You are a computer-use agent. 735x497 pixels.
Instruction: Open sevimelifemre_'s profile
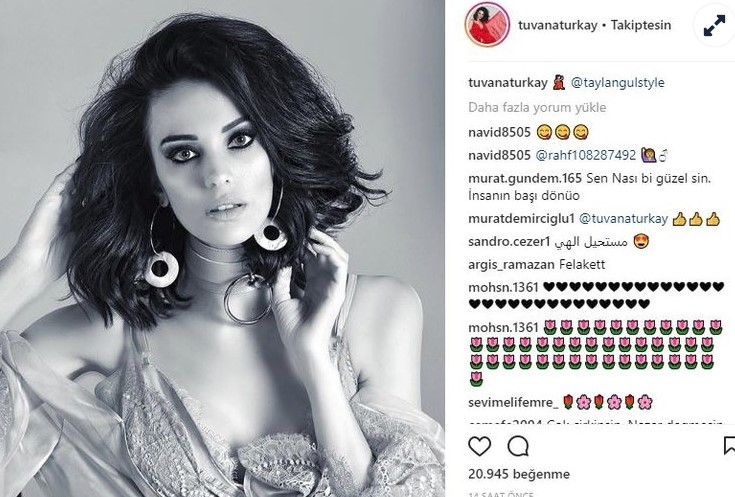pos(513,402)
